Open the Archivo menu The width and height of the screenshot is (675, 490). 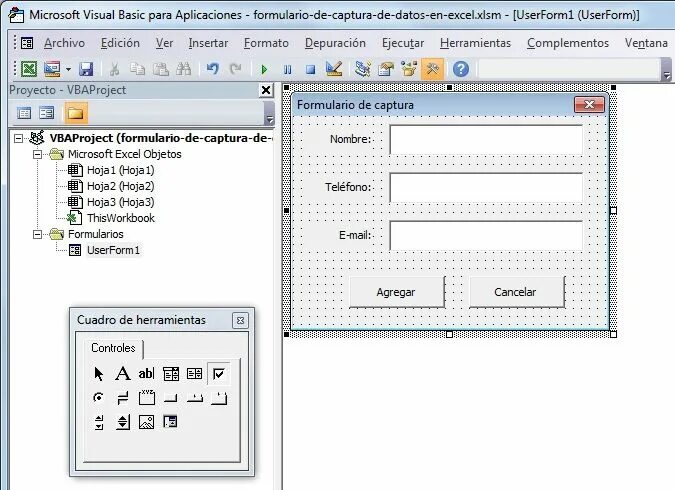[x=64, y=43]
